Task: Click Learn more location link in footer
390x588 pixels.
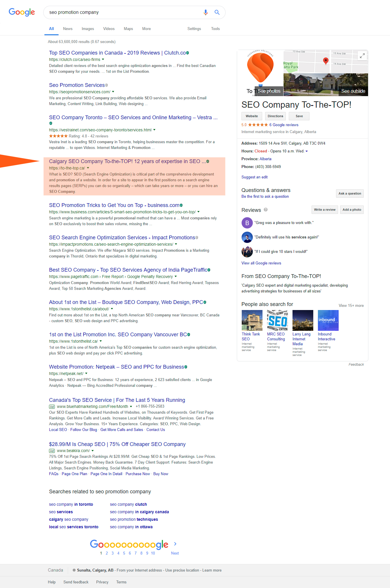Action: click(212, 570)
